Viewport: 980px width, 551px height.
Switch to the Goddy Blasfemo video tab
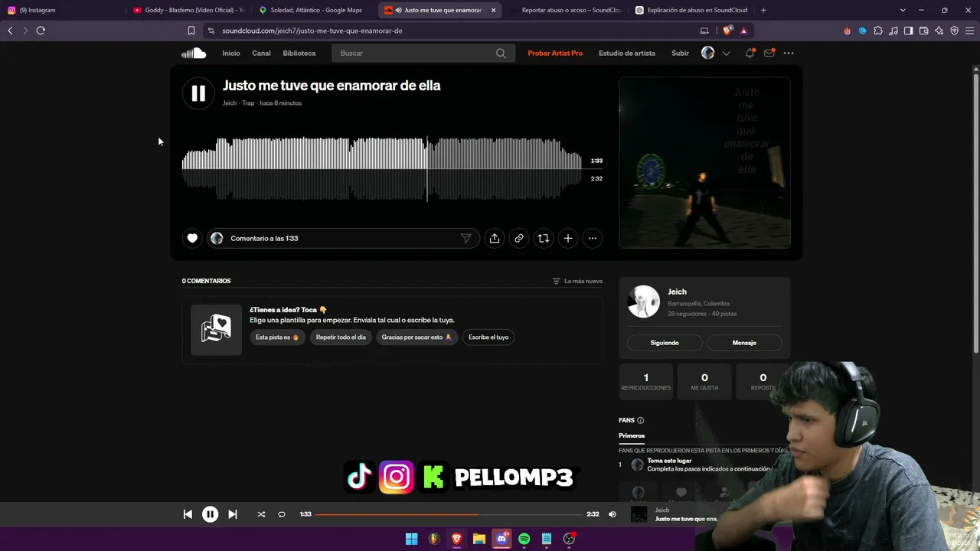[189, 10]
